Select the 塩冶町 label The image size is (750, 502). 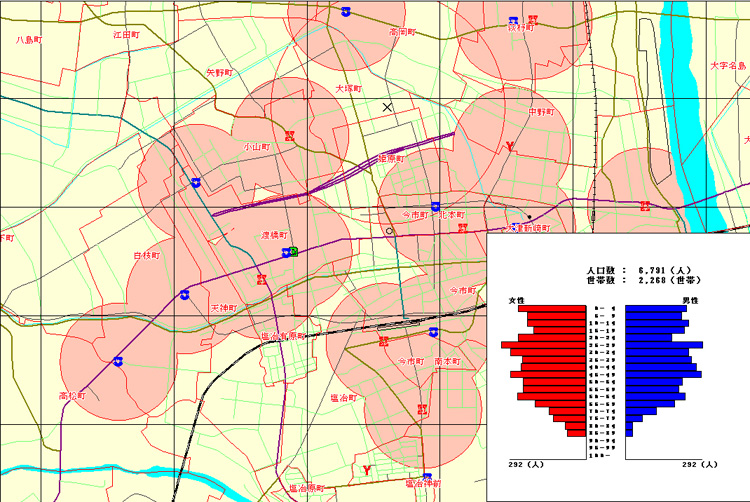pos(344,397)
